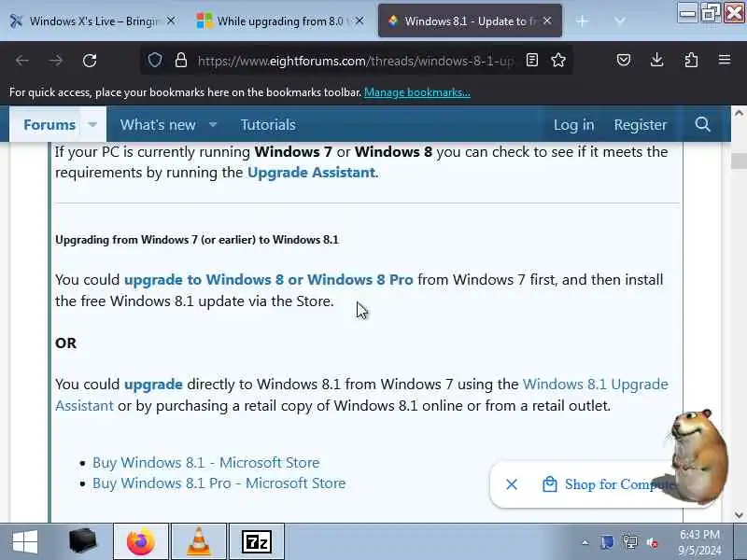The height and width of the screenshot is (560, 747).
Task: Open the forum search magnifier icon
Action: click(x=702, y=124)
